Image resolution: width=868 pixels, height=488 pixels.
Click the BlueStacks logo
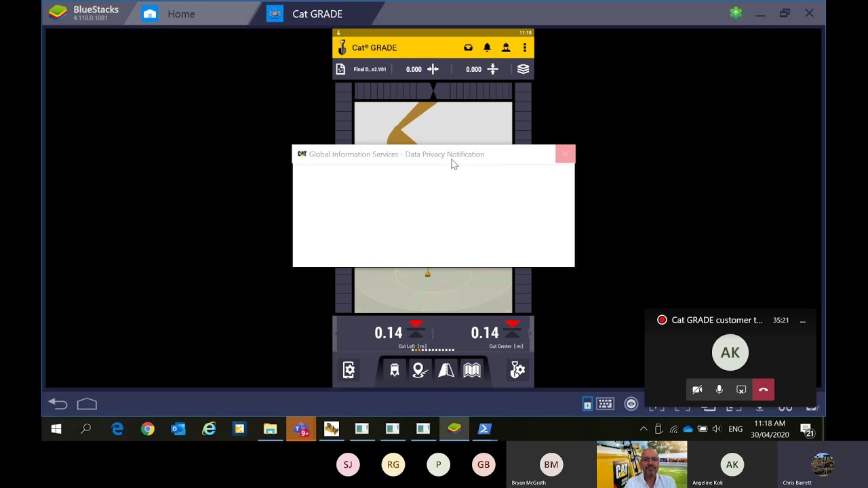58,13
